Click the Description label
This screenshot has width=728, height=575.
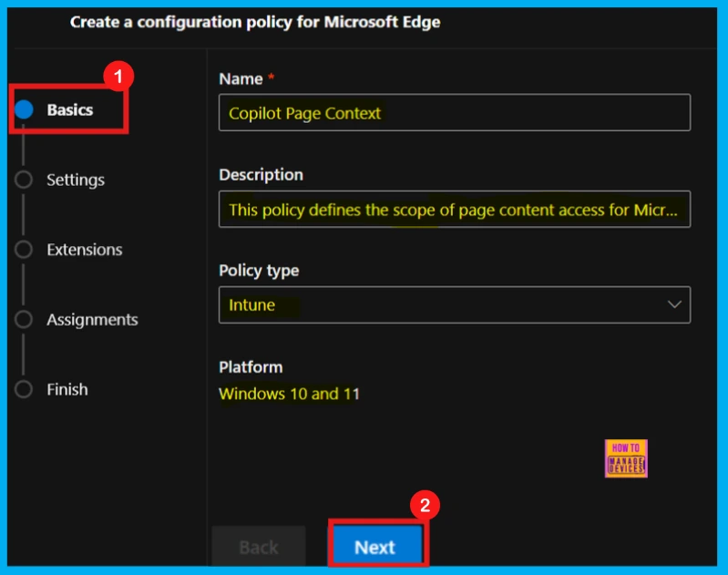point(261,175)
